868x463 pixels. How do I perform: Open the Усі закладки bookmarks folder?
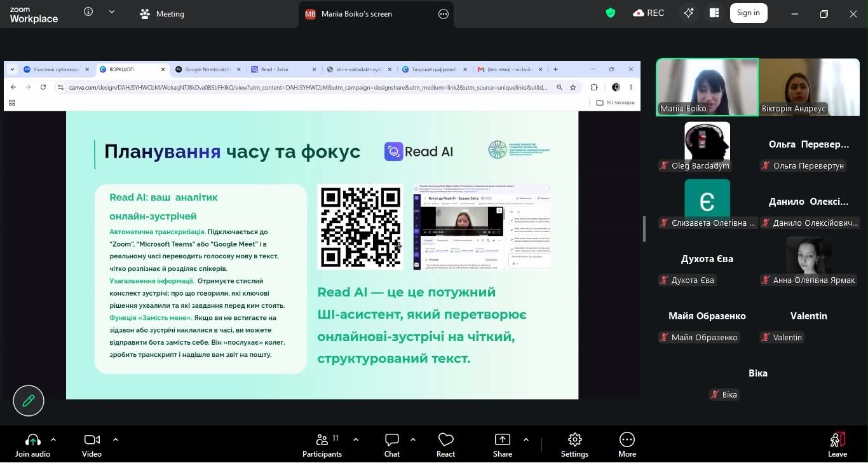point(616,102)
